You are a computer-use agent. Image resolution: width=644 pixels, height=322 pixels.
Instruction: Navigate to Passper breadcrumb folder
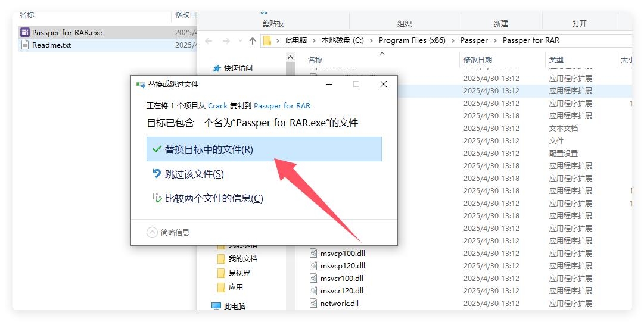pyautogui.click(x=474, y=40)
